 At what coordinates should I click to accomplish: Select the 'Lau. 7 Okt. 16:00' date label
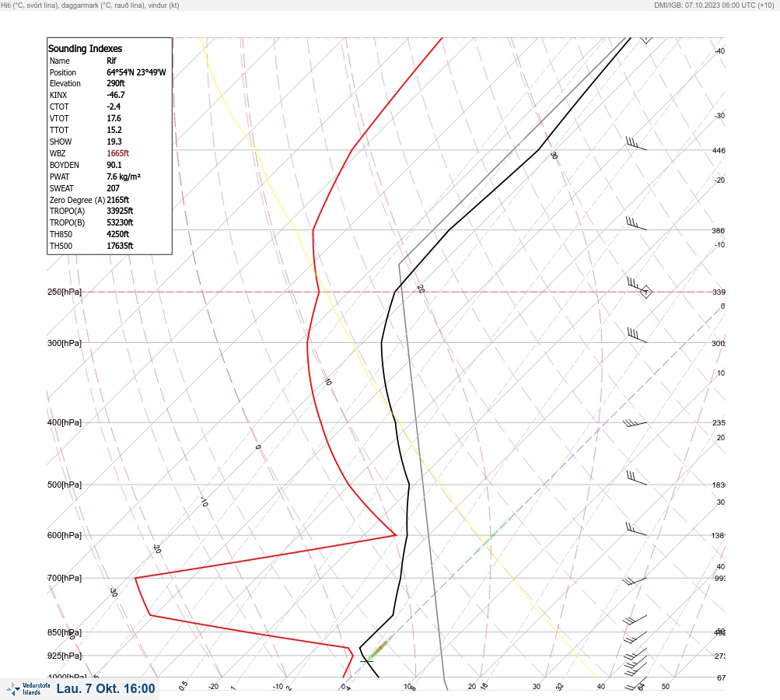coord(106,688)
